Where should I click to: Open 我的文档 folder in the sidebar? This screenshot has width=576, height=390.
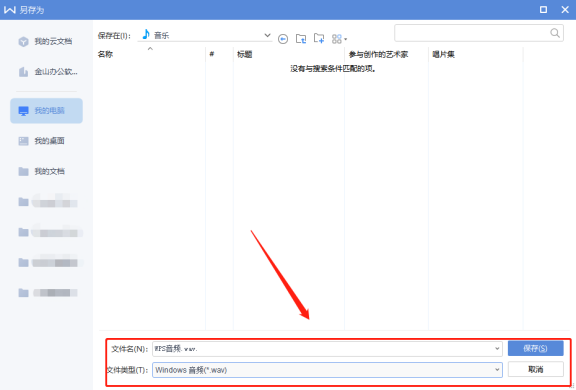pos(46,171)
